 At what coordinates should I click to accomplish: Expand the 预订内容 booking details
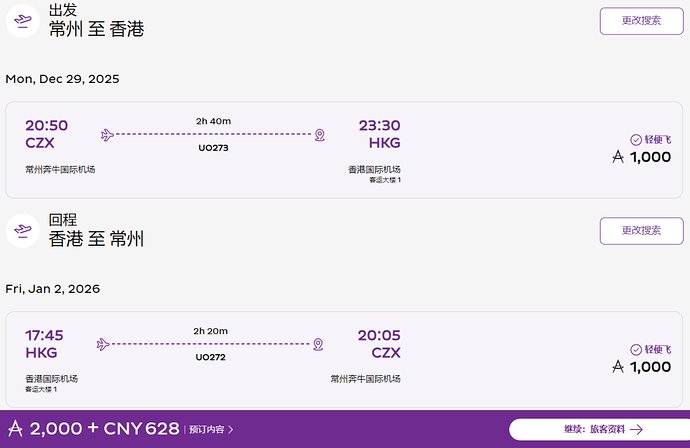pyautogui.click(x=211, y=430)
